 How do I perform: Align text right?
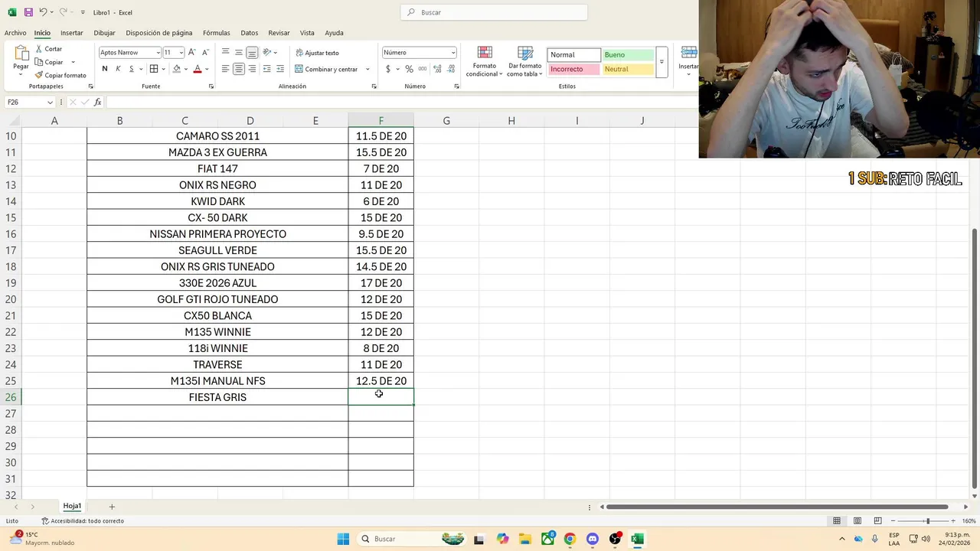tap(252, 69)
